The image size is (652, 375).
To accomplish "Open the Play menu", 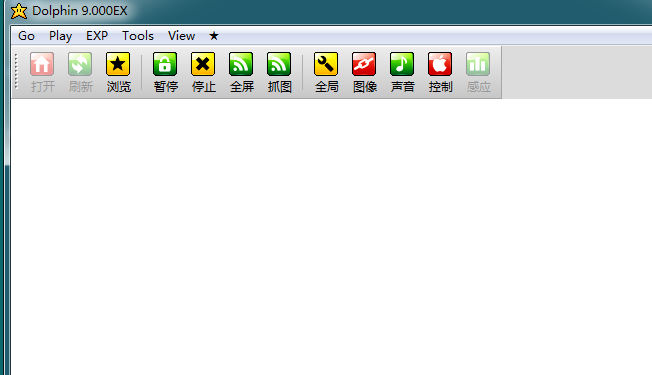I will coord(60,36).
